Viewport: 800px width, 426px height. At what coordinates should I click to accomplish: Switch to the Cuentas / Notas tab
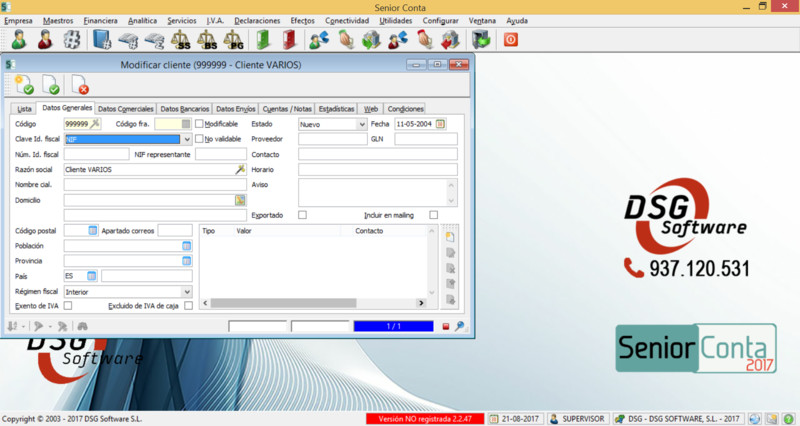(x=287, y=109)
